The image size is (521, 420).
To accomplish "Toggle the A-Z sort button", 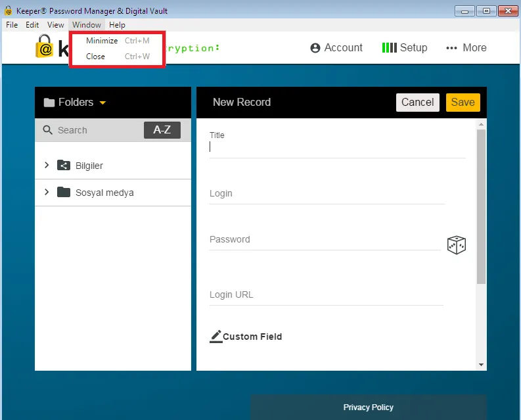I will coord(162,129).
